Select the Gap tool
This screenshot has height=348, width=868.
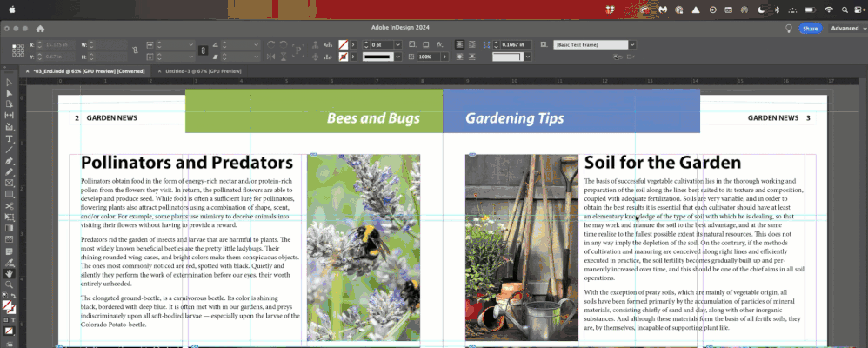click(x=9, y=115)
